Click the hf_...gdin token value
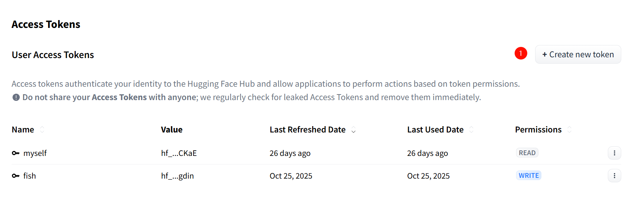Screen dimensions: 644x224 177,176
